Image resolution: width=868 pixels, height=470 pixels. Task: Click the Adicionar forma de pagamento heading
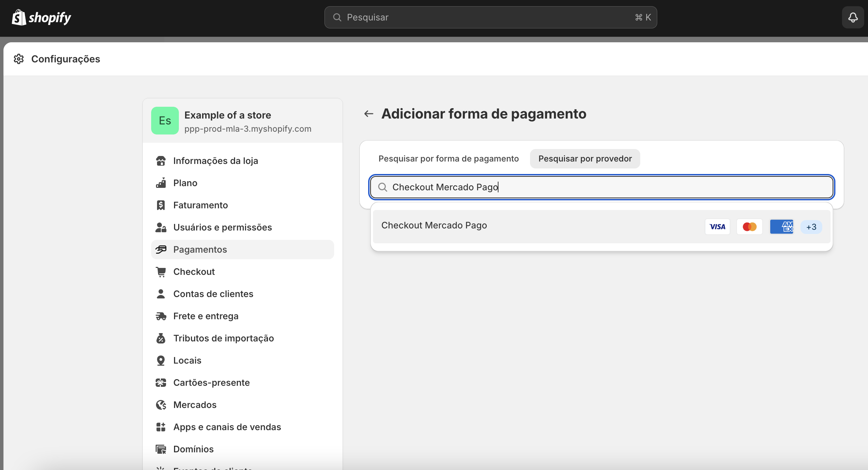coord(484,114)
